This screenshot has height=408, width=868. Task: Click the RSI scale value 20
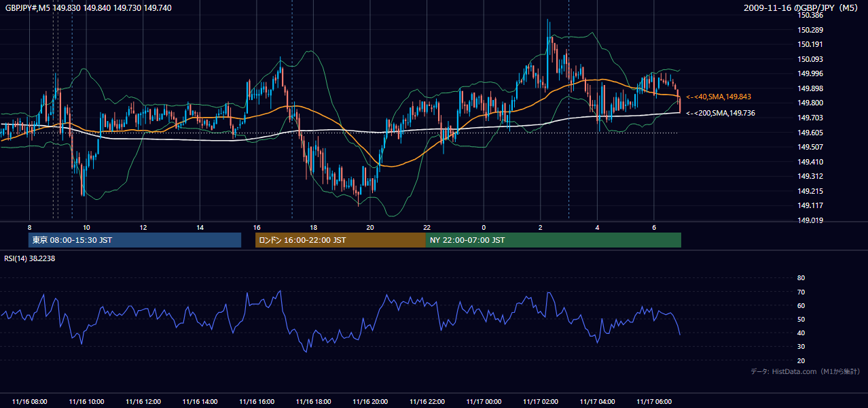click(x=801, y=360)
